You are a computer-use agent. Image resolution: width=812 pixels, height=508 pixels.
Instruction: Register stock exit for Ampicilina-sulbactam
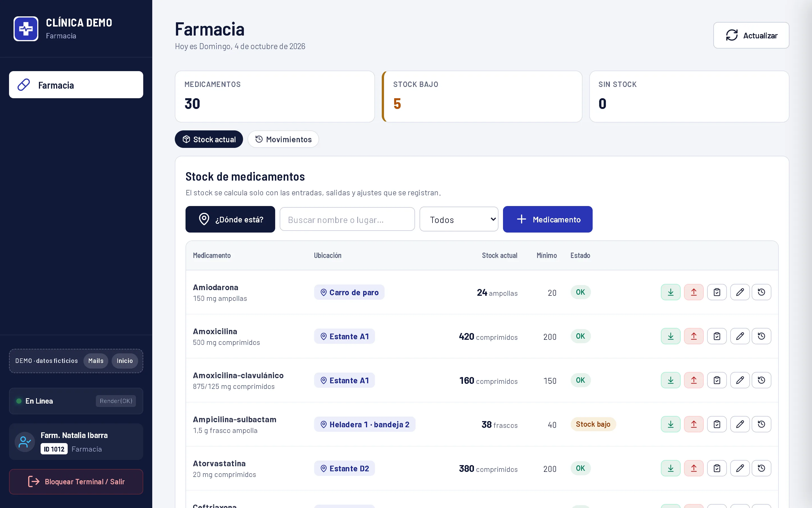[694, 424]
